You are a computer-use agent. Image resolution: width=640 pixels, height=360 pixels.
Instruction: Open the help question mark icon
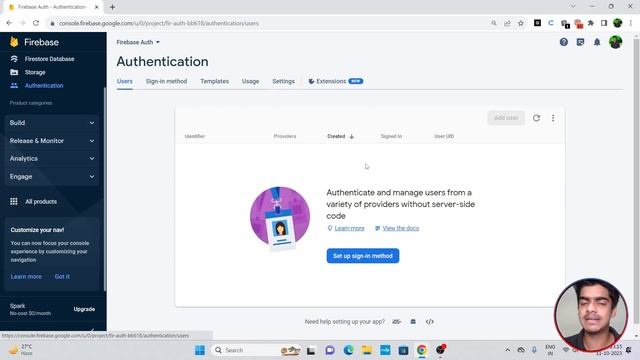click(564, 42)
